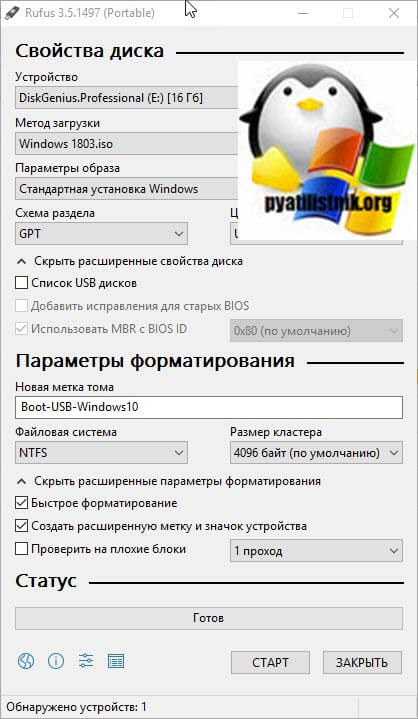Enable 'Список USB дисков' checkbox

point(22,283)
